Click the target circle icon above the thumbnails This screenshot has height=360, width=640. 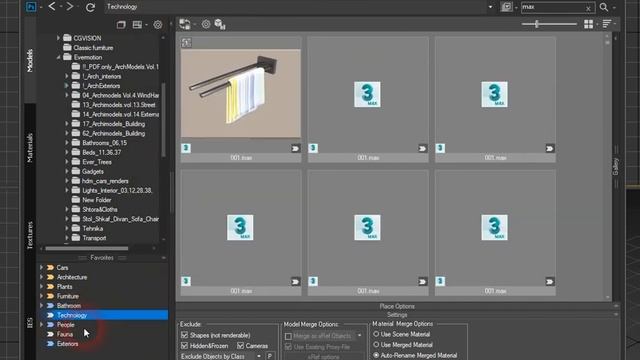click(x=206, y=24)
